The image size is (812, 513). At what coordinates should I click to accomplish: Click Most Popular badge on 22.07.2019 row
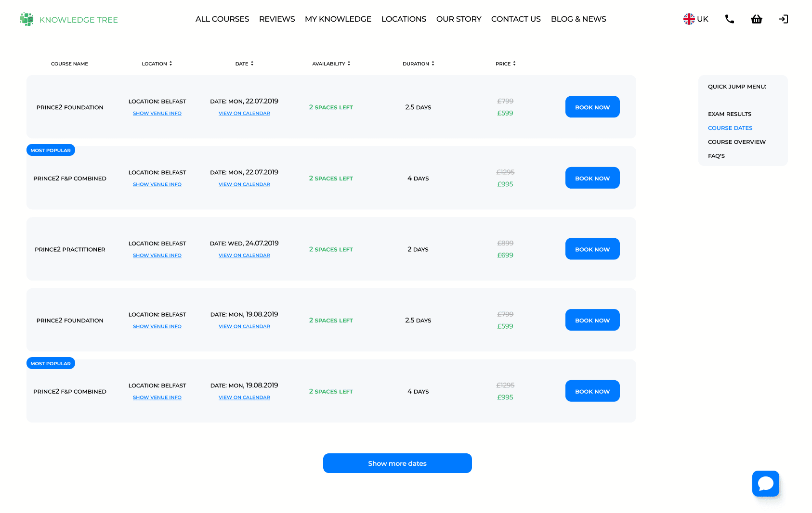(x=51, y=150)
